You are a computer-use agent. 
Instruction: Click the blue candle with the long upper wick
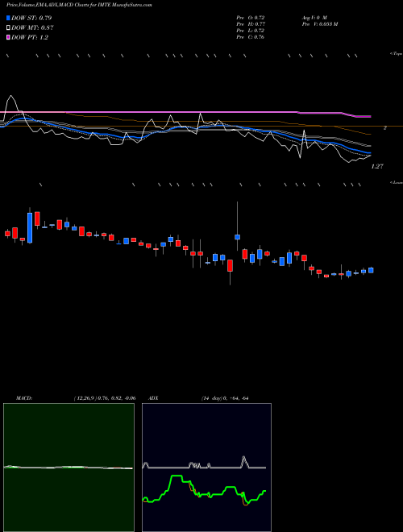pos(238,237)
